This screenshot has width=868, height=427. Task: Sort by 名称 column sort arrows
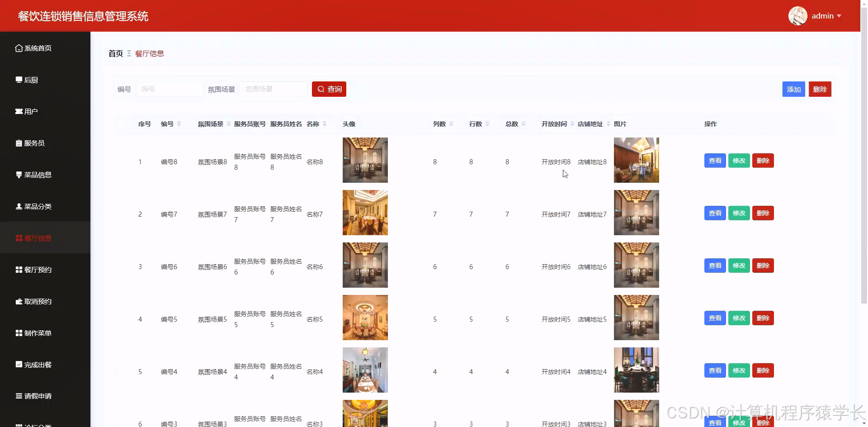pos(325,124)
